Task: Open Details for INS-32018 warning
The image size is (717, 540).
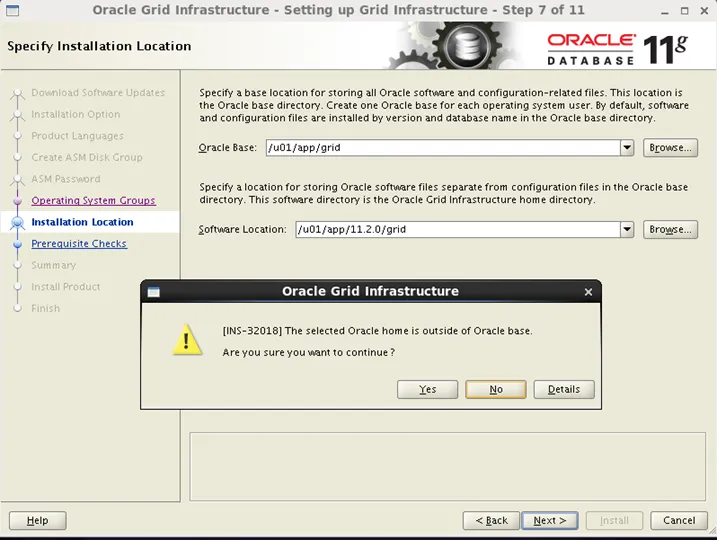Action: [x=564, y=389]
